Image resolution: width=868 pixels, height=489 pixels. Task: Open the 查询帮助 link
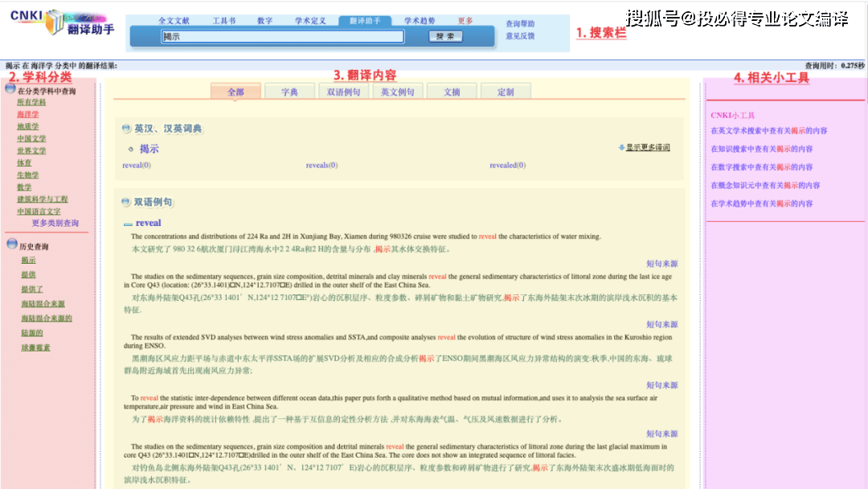coord(520,24)
